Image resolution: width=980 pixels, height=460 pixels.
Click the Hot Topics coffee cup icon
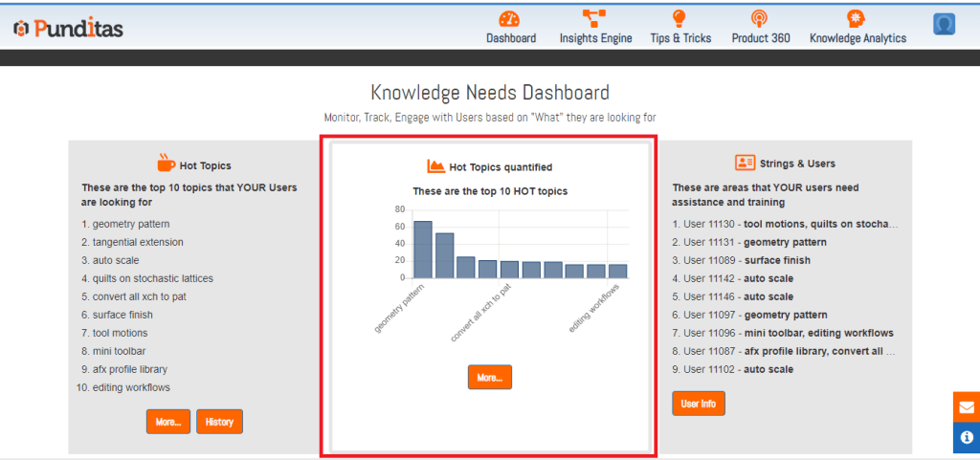point(166,164)
